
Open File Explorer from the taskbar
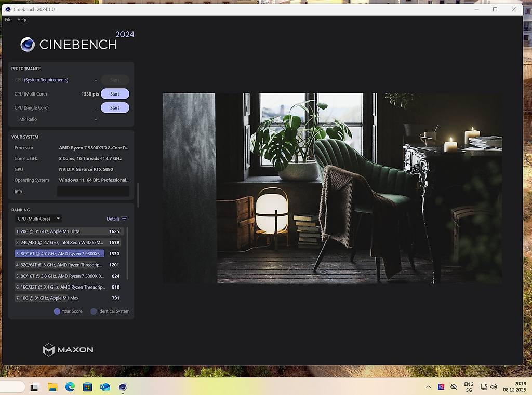point(52,387)
